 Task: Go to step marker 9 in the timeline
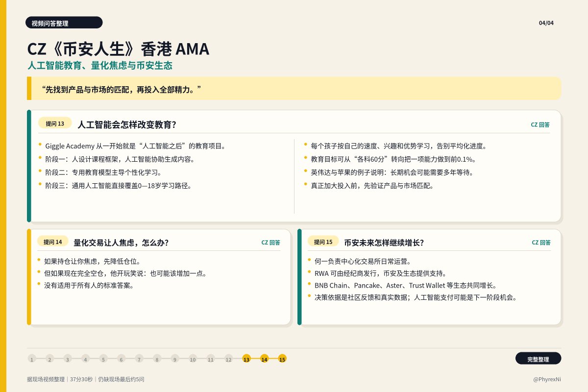coord(175,359)
